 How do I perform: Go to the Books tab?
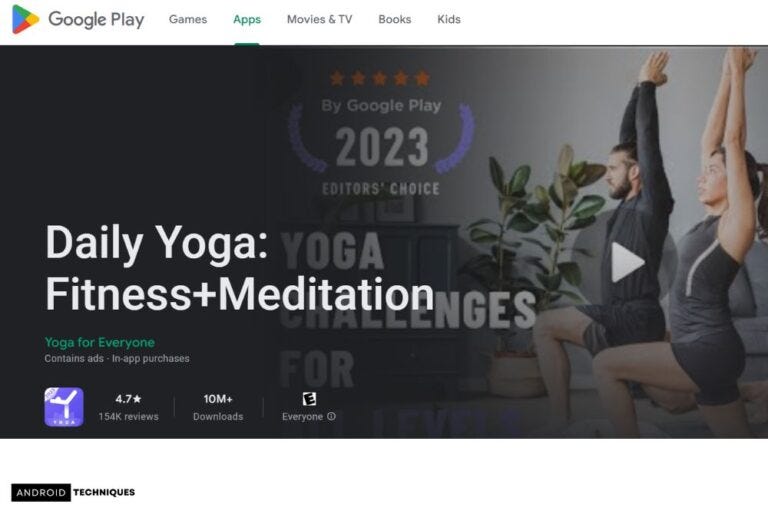point(395,20)
